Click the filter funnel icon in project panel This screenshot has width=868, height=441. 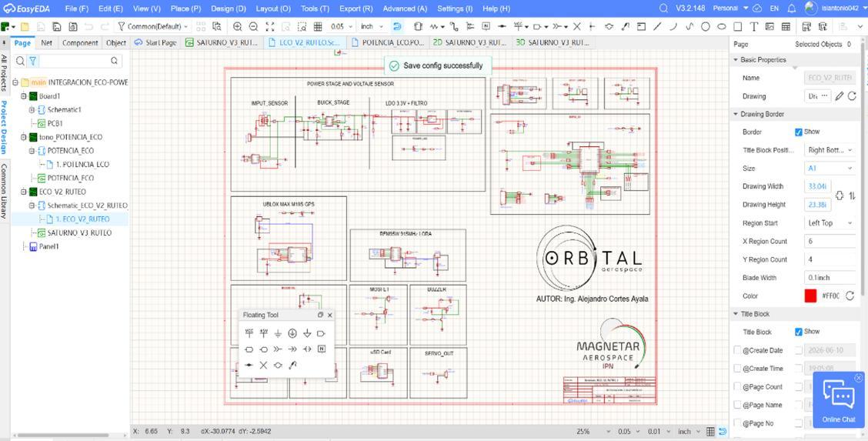coord(32,61)
